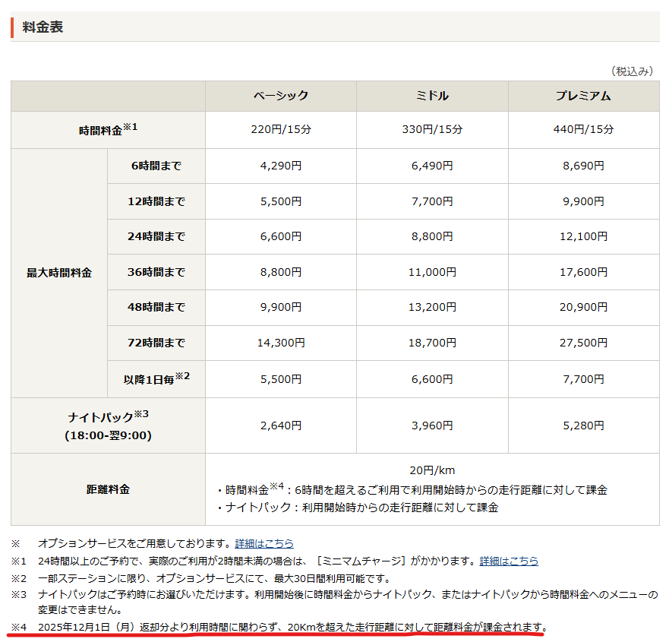Click the （税込み） tax label
This screenshot has width=672, height=639.
click(x=631, y=71)
